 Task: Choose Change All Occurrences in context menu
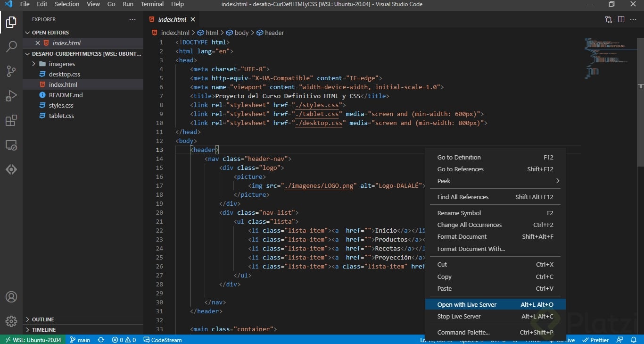[x=495, y=225]
